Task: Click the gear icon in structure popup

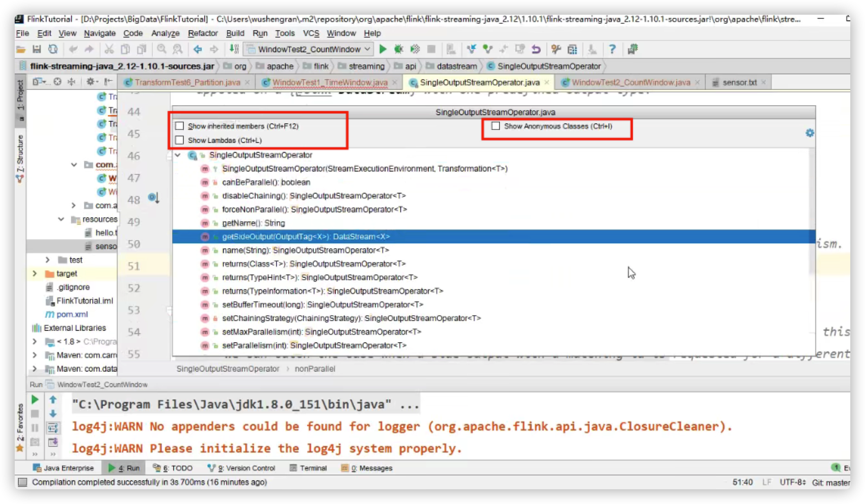Action: [x=809, y=133]
